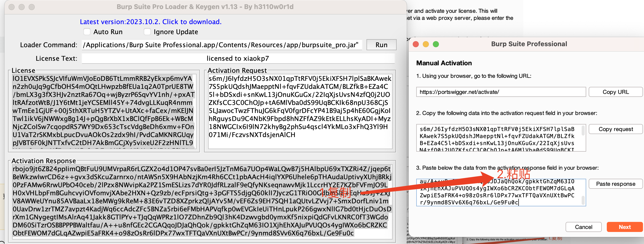Viewport: 644px width, 244px height.
Task: Click the '1. Using your browser' instruction text
Action: point(474,76)
